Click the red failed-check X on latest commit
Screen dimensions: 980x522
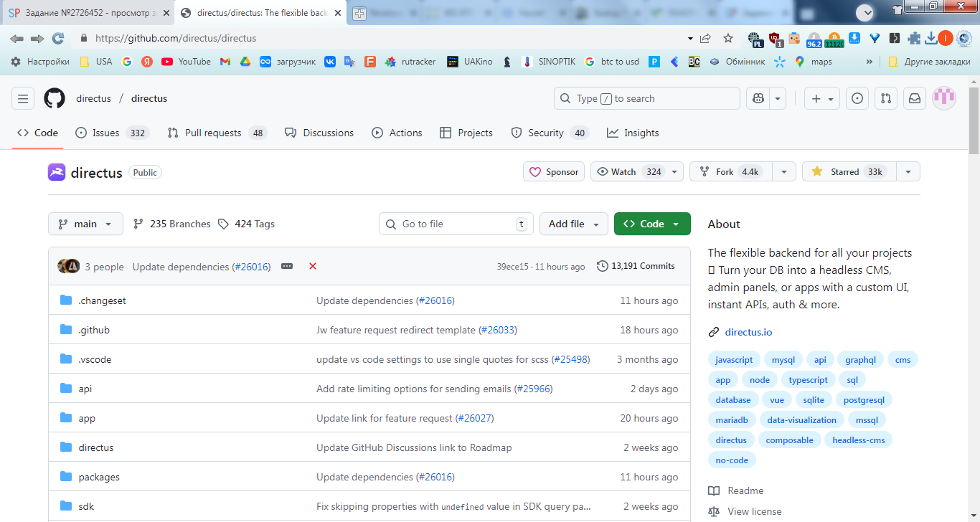(313, 266)
